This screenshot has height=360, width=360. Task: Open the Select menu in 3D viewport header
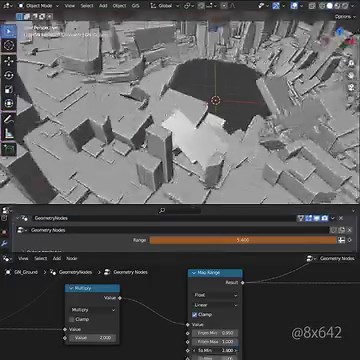coord(87,6)
